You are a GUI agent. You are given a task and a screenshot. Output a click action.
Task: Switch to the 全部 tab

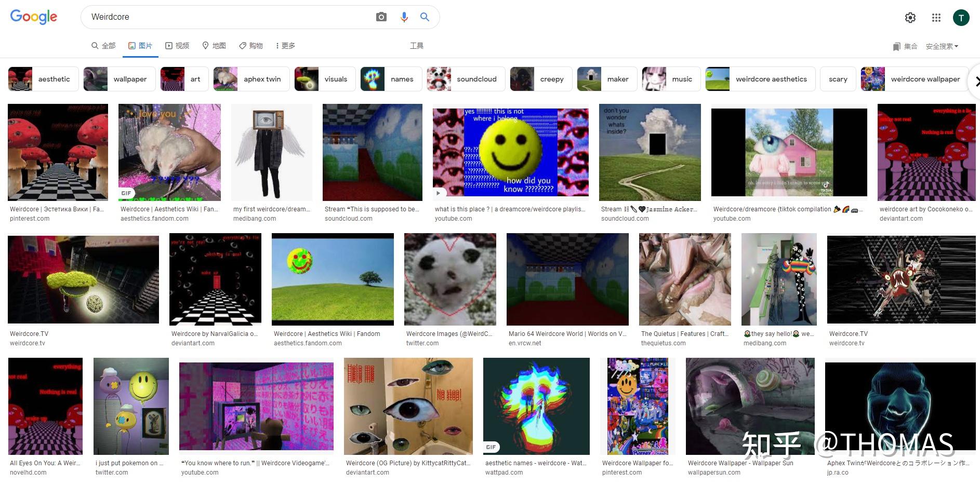[103, 46]
